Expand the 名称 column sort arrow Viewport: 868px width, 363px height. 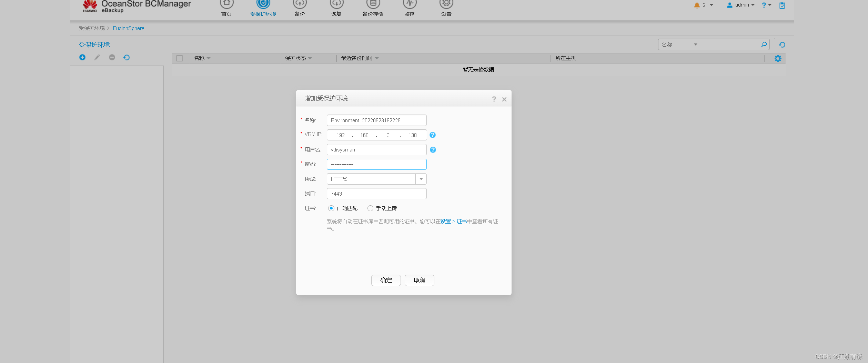tap(209, 58)
